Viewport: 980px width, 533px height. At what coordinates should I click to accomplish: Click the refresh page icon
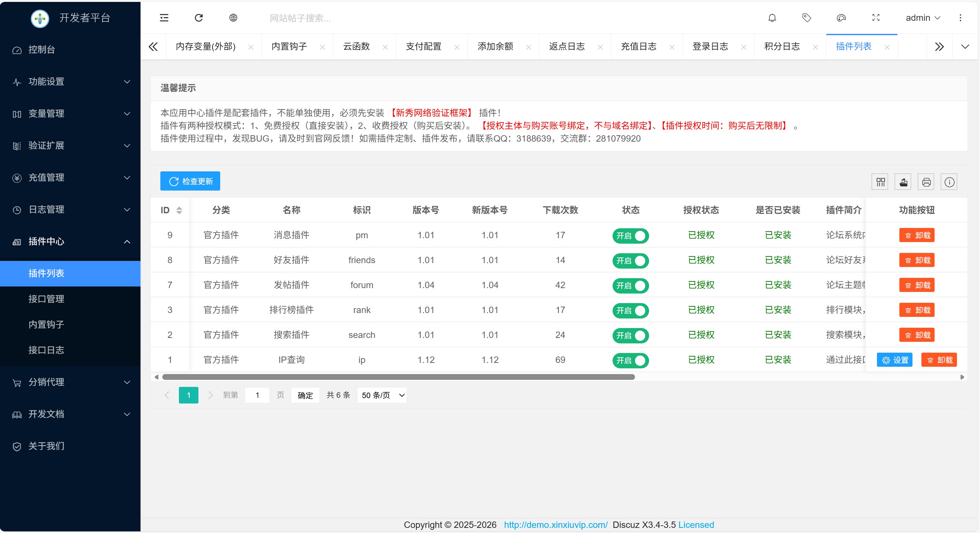pos(198,18)
